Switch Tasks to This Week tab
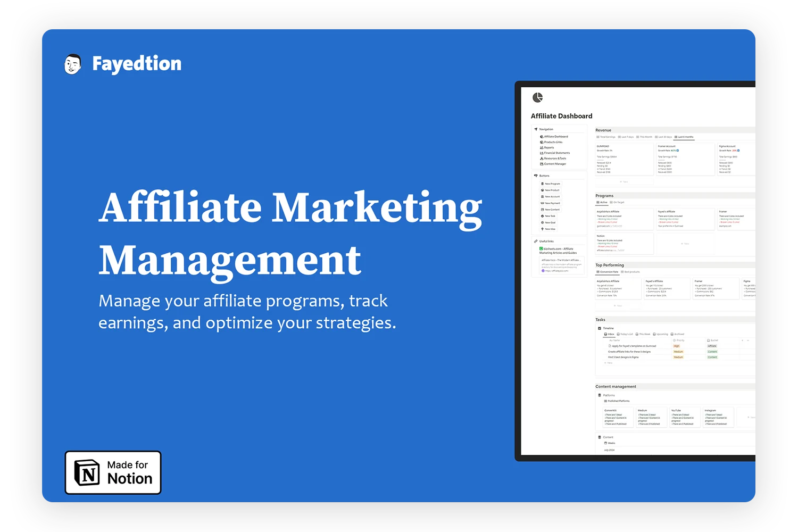Screen dimensions: 798x532 point(643,334)
